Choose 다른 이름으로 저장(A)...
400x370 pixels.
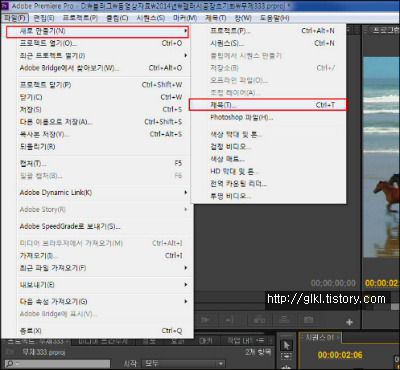coord(103,122)
